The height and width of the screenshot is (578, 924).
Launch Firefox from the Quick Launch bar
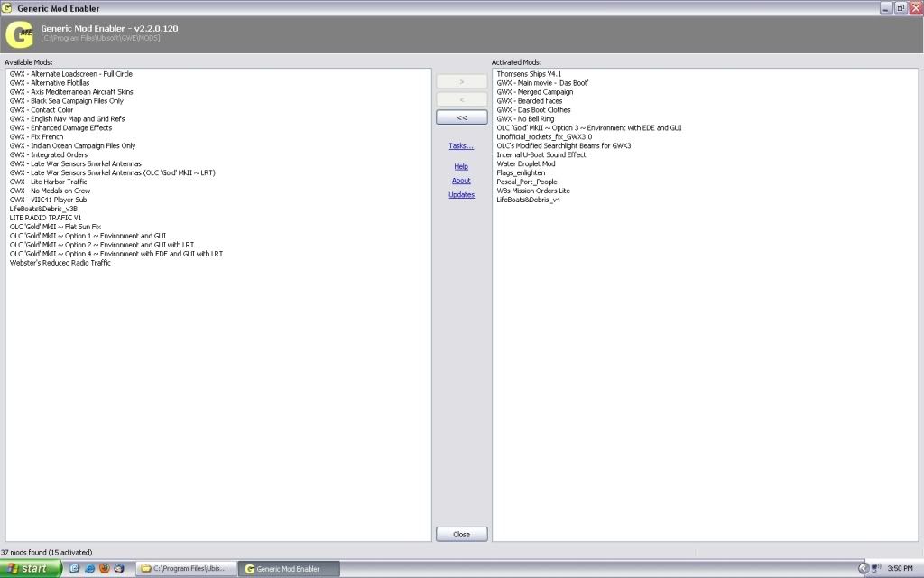click(x=105, y=569)
